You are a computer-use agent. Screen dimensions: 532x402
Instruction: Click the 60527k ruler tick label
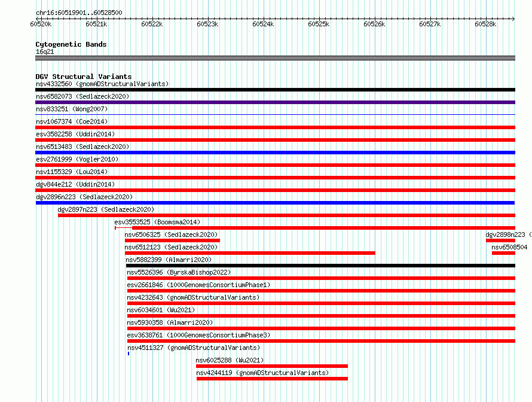pos(430,24)
